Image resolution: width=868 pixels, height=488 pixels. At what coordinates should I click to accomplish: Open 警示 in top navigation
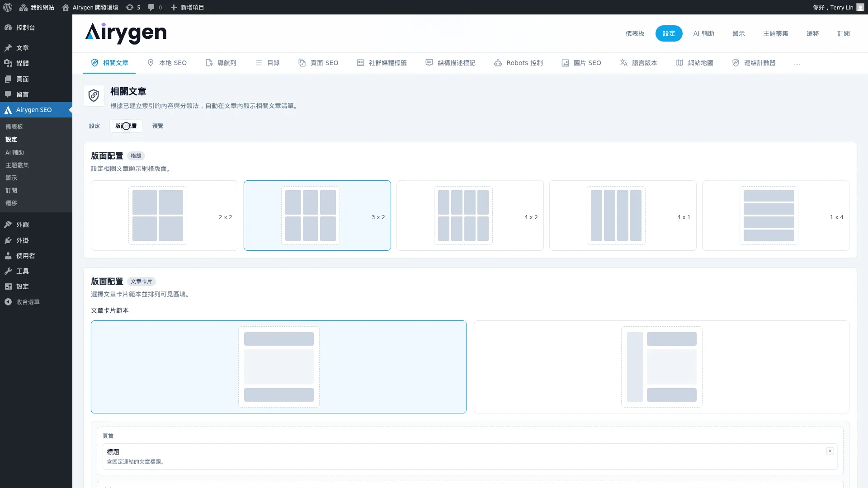tap(739, 33)
